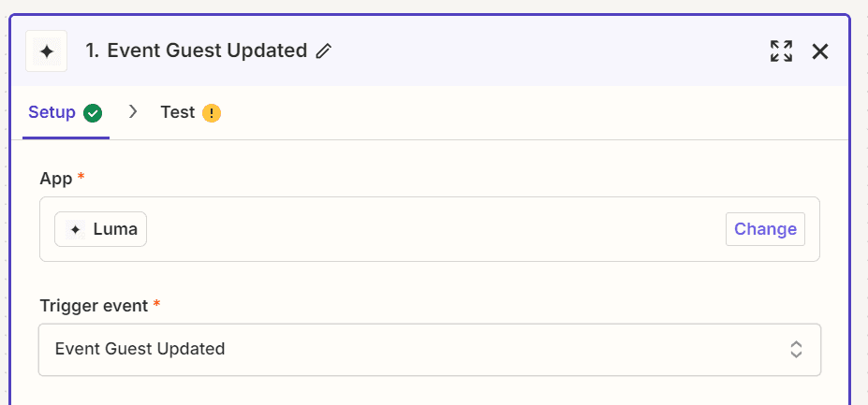This screenshot has width=868, height=405.
Task: Close the Event Guest Updated panel
Action: 820,51
